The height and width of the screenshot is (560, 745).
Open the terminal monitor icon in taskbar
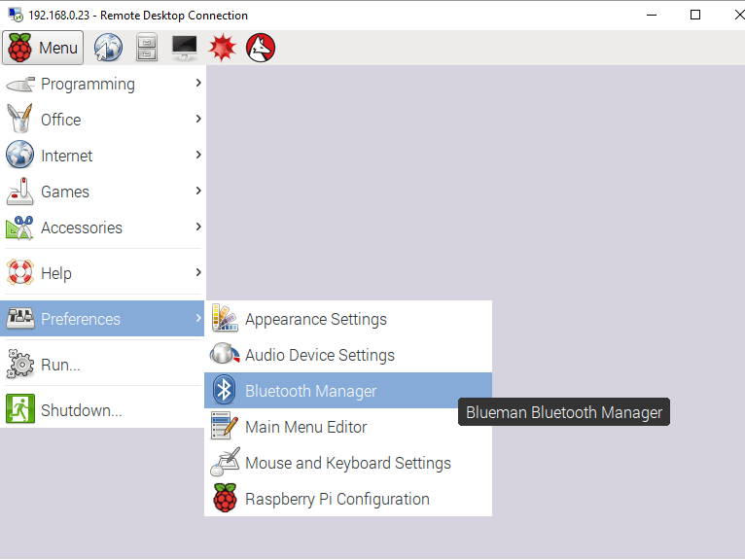[184, 48]
